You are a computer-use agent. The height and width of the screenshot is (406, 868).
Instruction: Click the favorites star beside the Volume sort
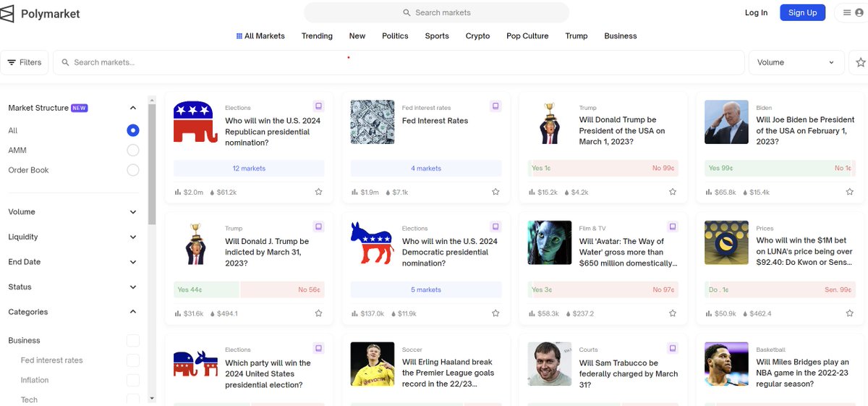point(860,62)
